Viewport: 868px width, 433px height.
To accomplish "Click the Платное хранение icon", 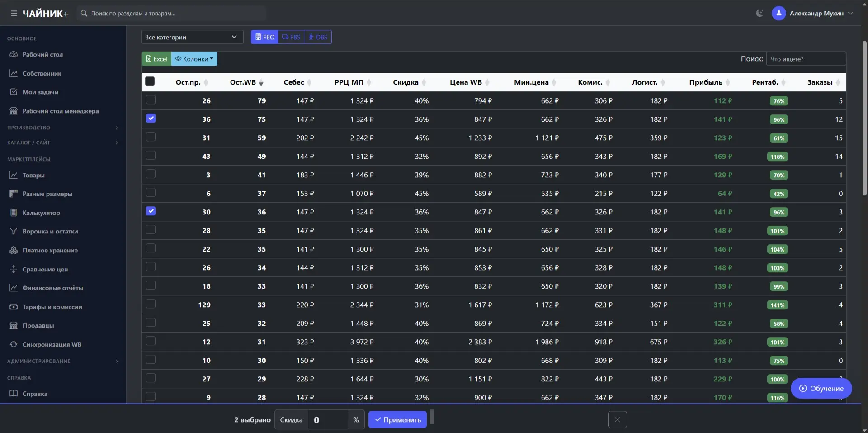I will click(14, 250).
